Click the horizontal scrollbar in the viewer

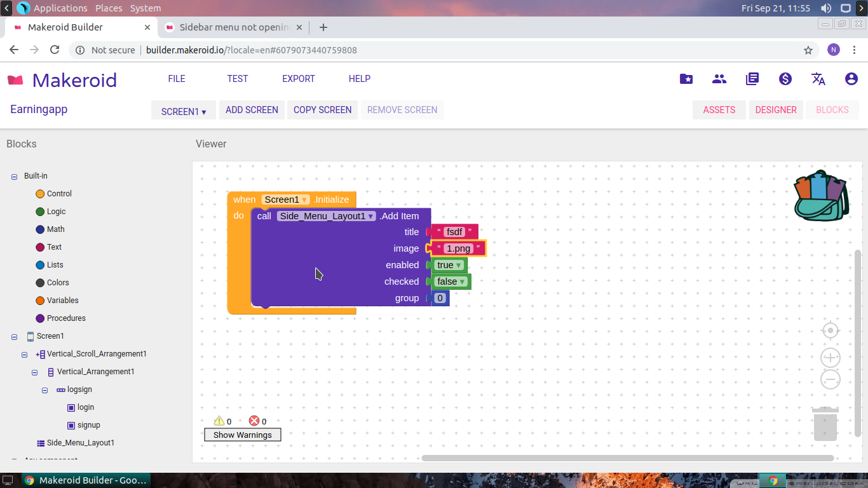coord(627,458)
